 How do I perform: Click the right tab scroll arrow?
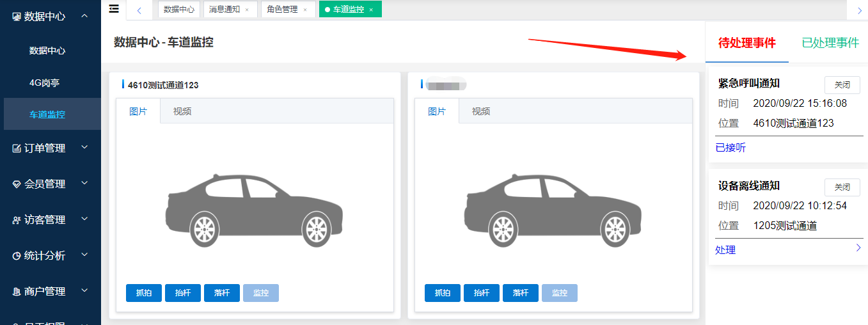point(859,10)
